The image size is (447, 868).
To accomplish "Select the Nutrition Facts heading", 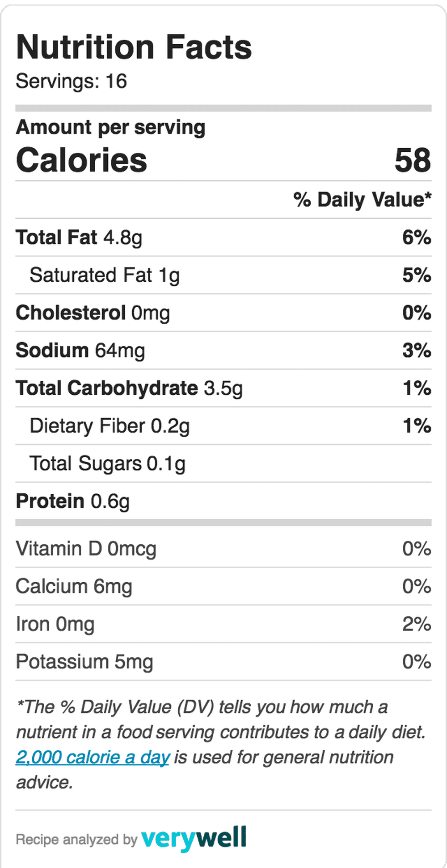I will point(134,47).
